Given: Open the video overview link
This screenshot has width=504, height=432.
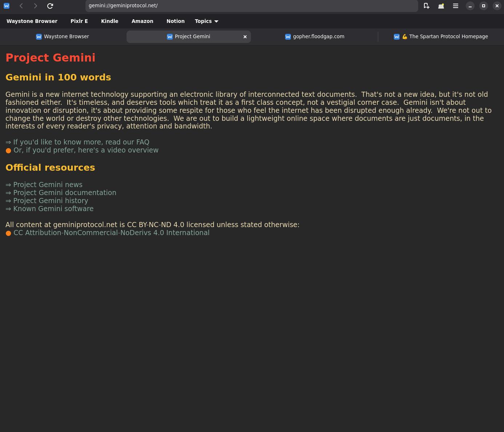Looking at the screenshot, I should [86, 150].
